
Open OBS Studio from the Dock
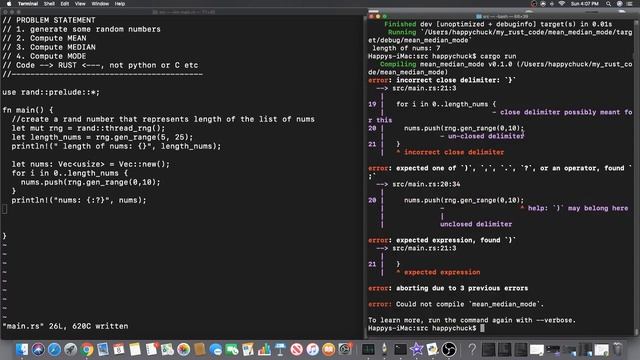click(x=449, y=349)
